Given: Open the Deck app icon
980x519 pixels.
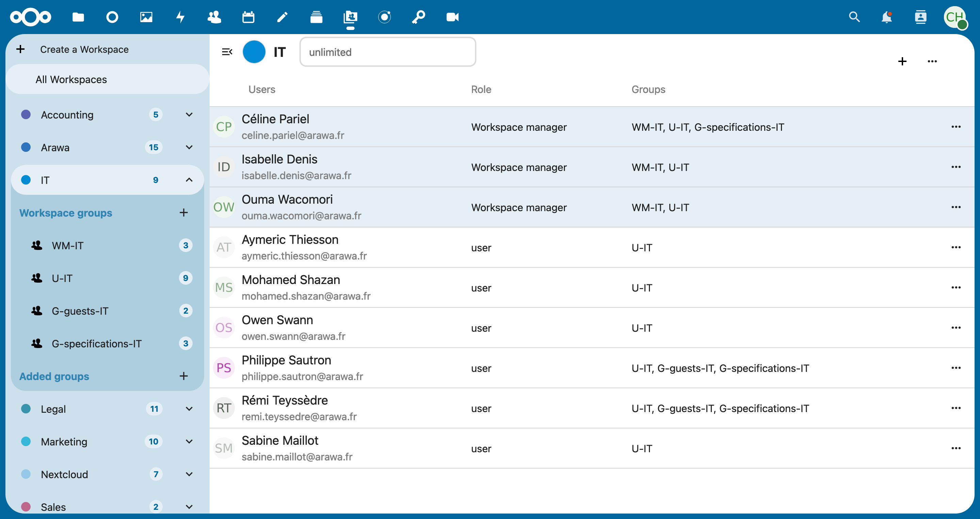Looking at the screenshot, I should click(x=316, y=17).
